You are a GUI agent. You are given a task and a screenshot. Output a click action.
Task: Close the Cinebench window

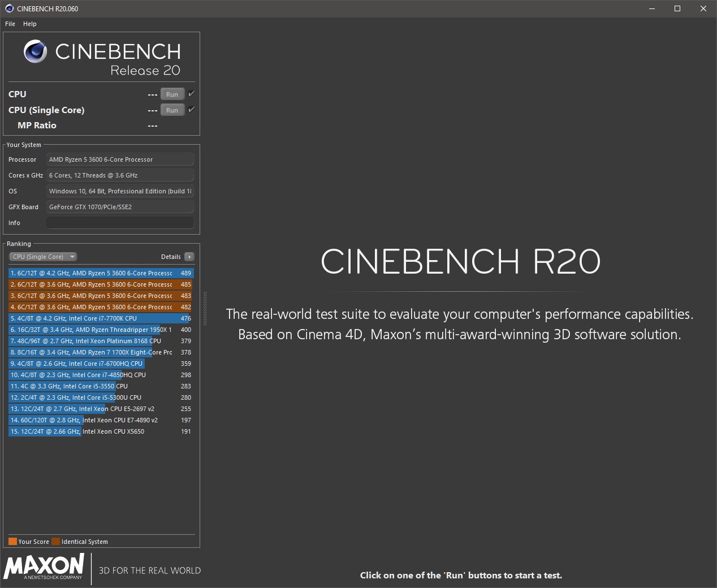pyautogui.click(x=703, y=8)
